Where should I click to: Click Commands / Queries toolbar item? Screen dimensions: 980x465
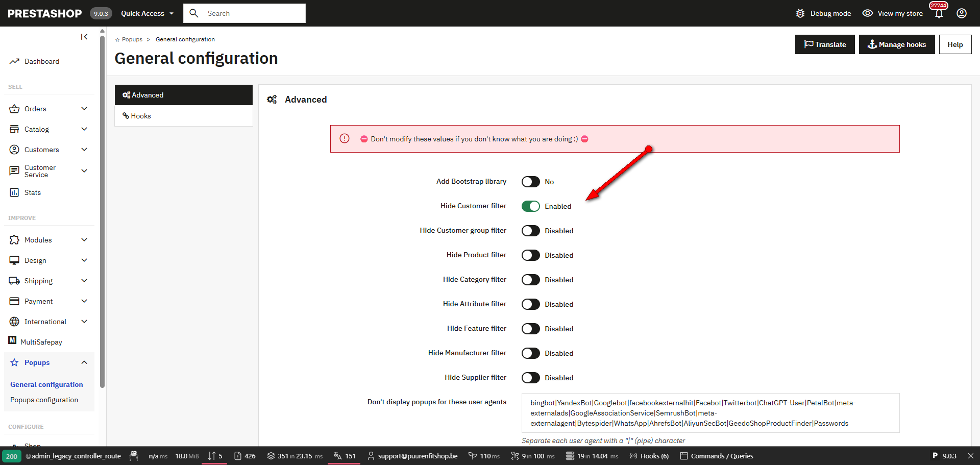pos(717,456)
